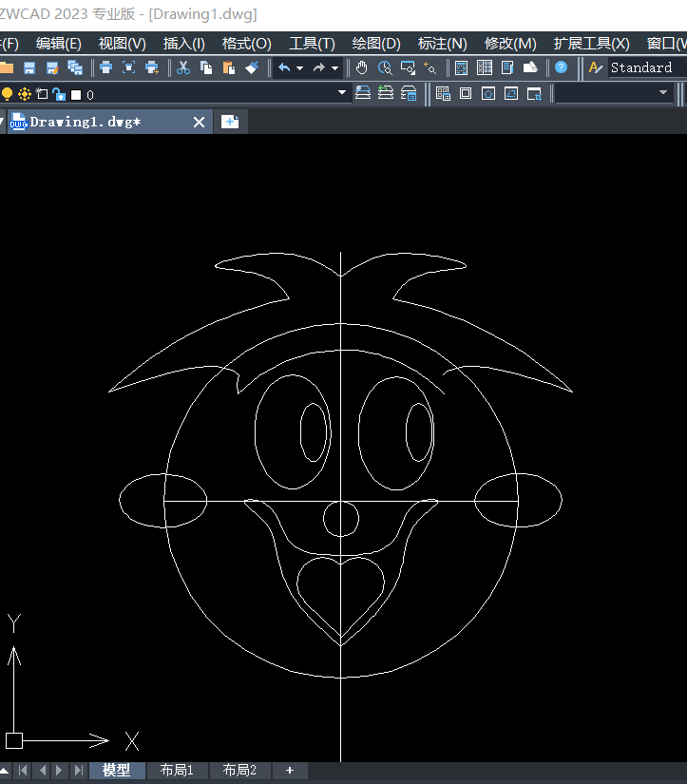The height and width of the screenshot is (784, 687).
Task: Click the Plot print icon
Action: pyautogui.click(x=106, y=67)
